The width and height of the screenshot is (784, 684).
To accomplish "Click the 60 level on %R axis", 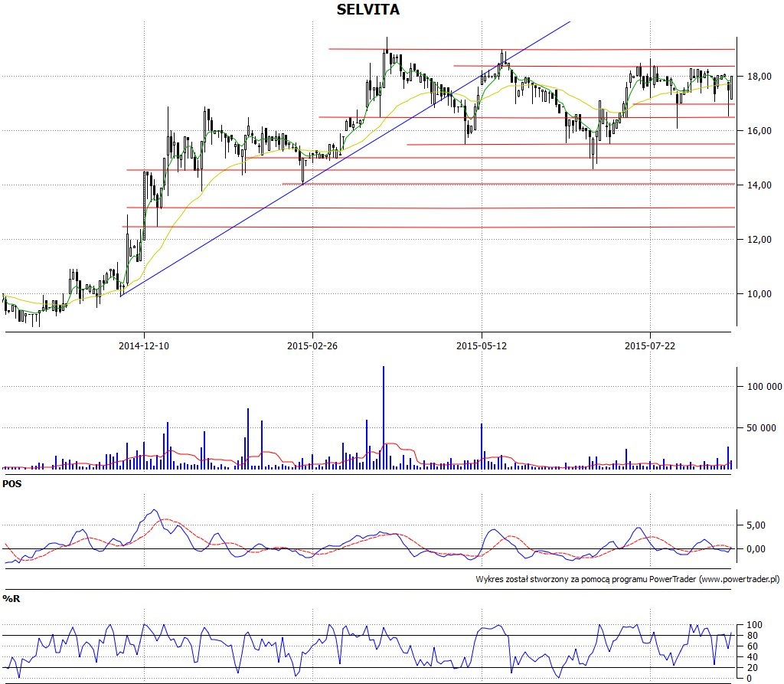I will 752,646.
